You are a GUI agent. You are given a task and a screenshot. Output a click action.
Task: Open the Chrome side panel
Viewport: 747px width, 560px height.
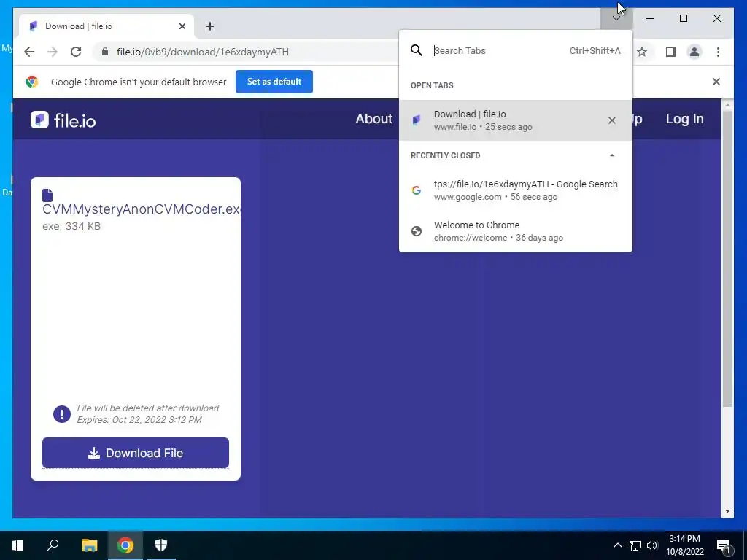click(671, 52)
